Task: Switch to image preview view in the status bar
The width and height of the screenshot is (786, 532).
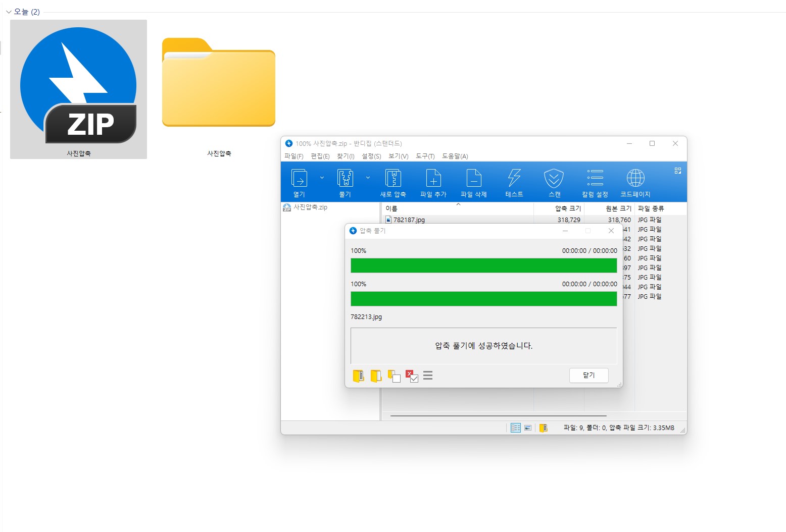Action: [x=528, y=428]
